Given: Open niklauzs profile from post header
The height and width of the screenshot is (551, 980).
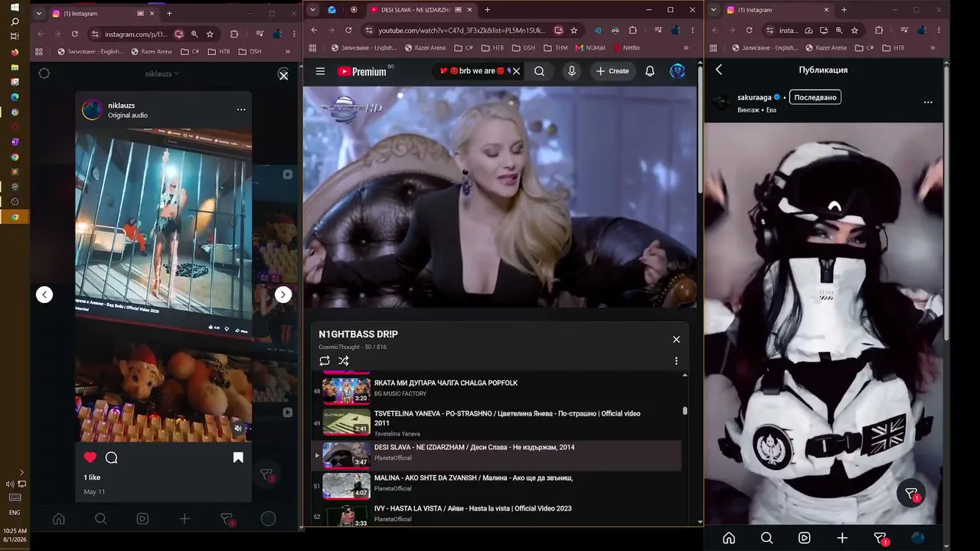Looking at the screenshot, I should click(x=122, y=105).
